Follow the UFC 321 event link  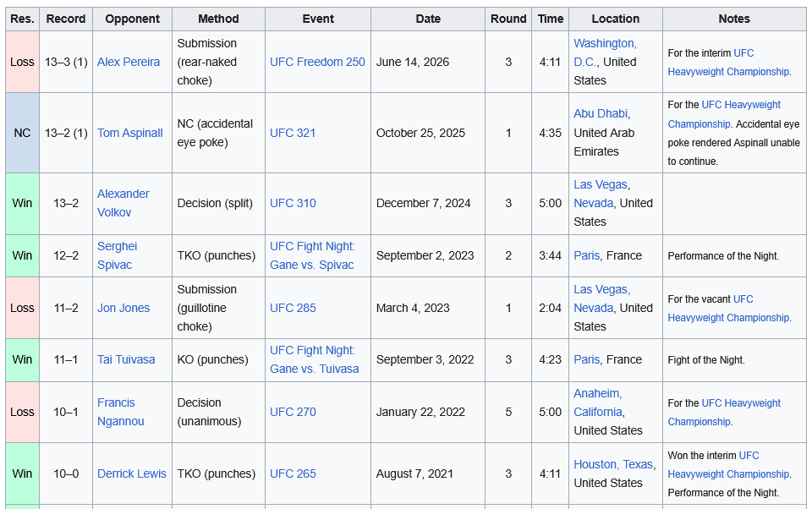click(293, 133)
